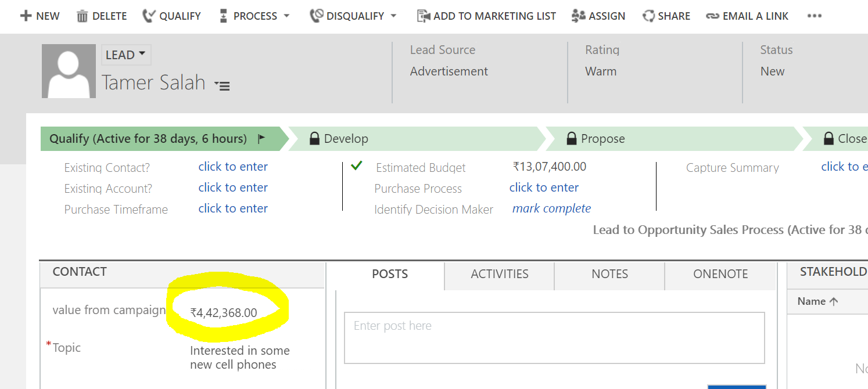Switch to the Notes tab
This screenshot has width=868, height=389.
[609, 274]
